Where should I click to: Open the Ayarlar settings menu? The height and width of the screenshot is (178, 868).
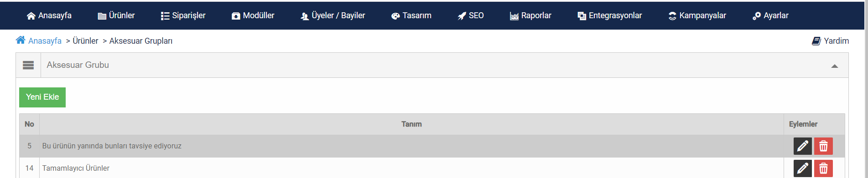coord(770,15)
